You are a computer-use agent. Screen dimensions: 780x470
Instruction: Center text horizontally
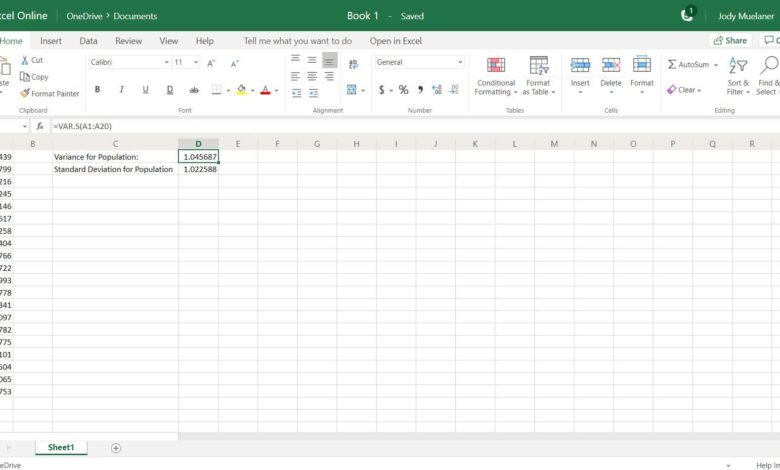tap(312, 76)
